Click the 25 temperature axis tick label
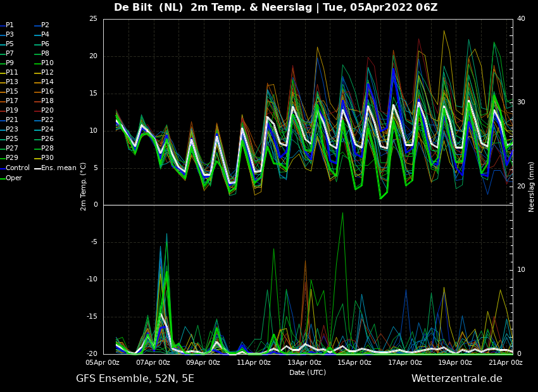538x392 pixels. coord(93,19)
